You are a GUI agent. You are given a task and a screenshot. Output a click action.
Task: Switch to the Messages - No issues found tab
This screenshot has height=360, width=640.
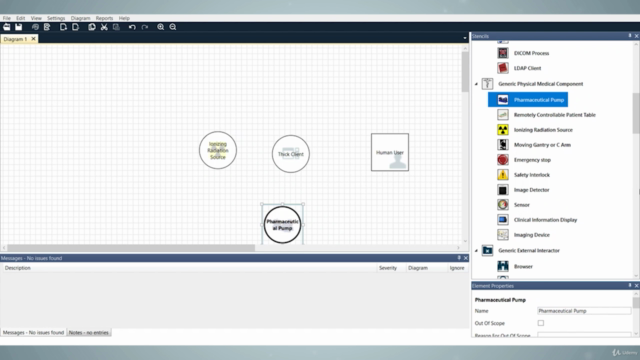(x=33, y=332)
